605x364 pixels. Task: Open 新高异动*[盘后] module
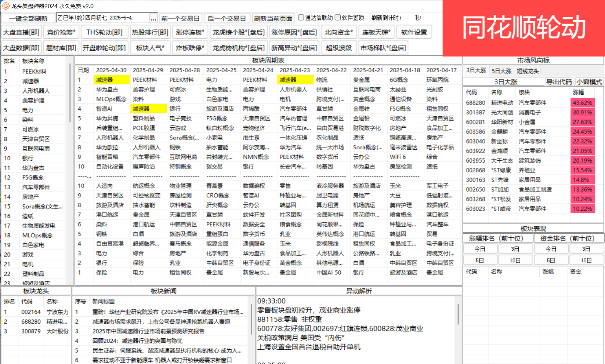(294, 48)
